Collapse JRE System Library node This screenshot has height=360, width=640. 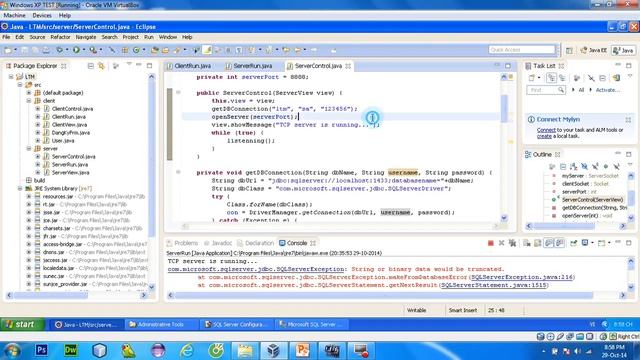20,189
